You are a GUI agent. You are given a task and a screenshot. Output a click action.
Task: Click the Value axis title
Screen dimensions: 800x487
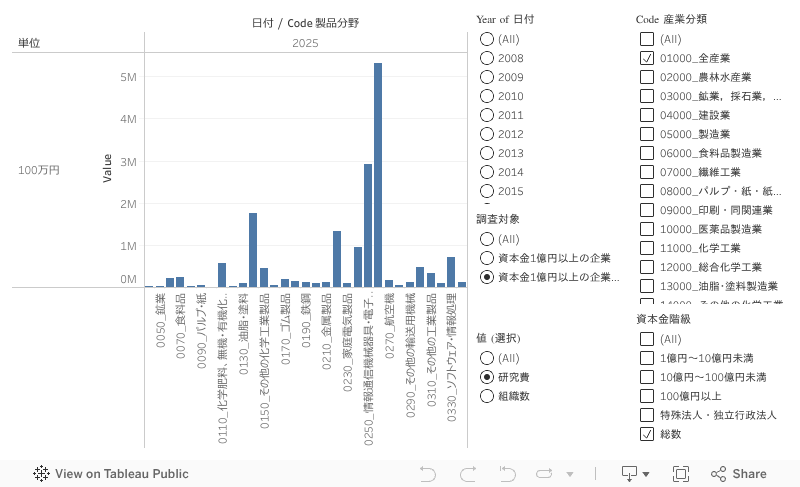point(107,168)
